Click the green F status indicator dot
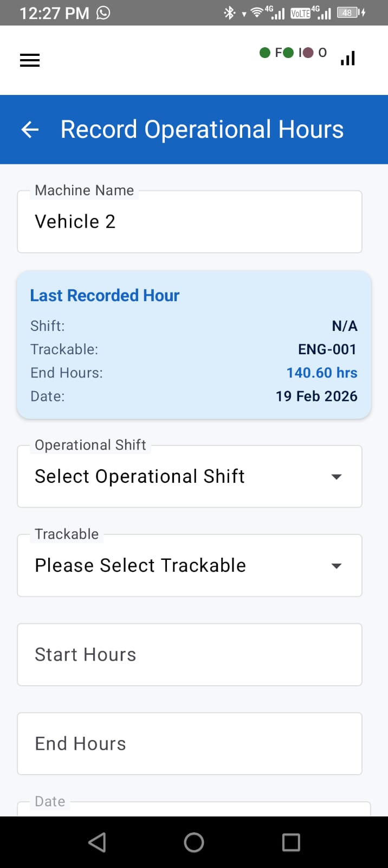 pyautogui.click(x=264, y=53)
